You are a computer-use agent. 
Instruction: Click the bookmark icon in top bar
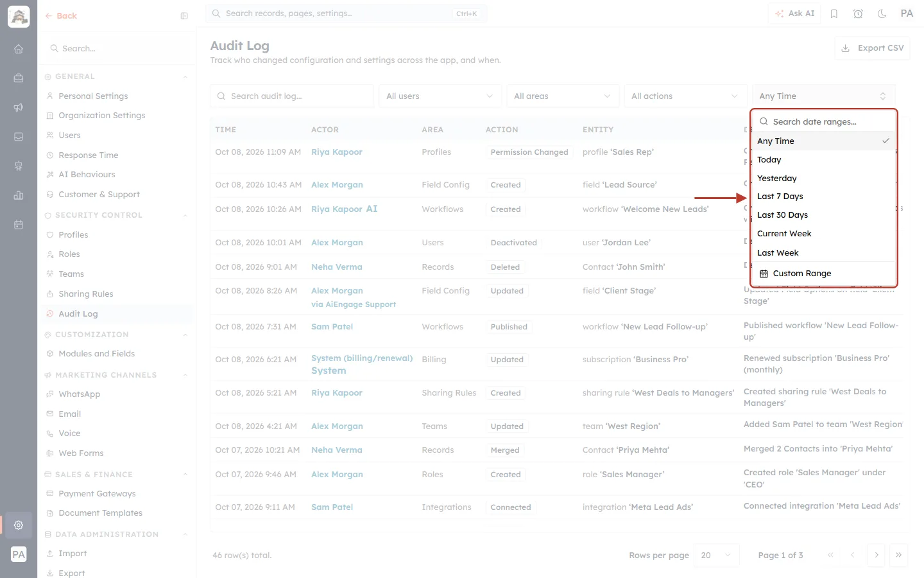(x=834, y=13)
